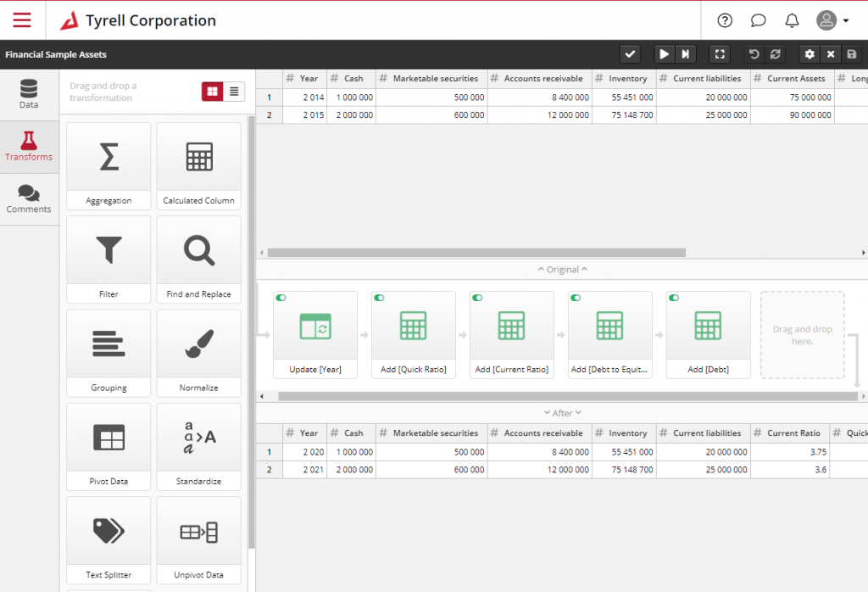Screen dimensions: 868x592
Task: Click Year column header in Original table
Action: [304, 79]
